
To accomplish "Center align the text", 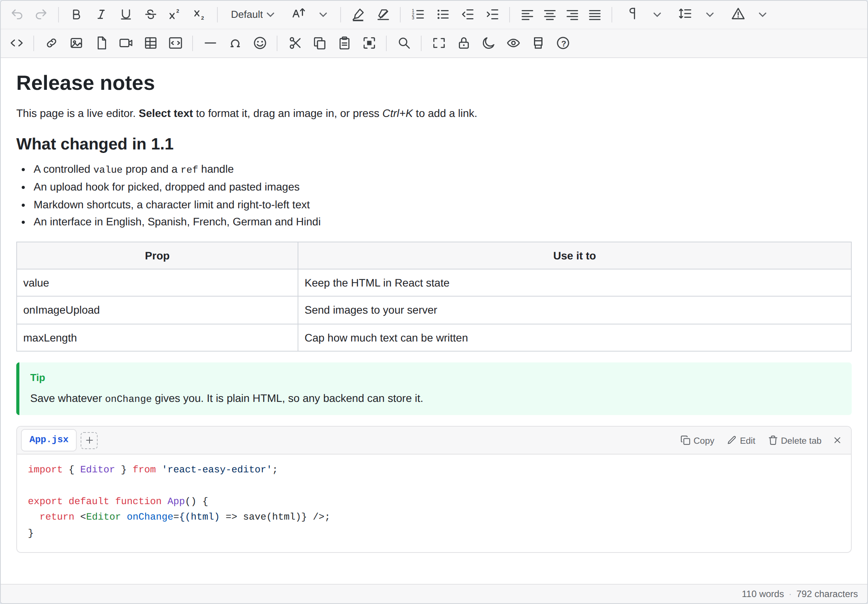I will 549,15.
